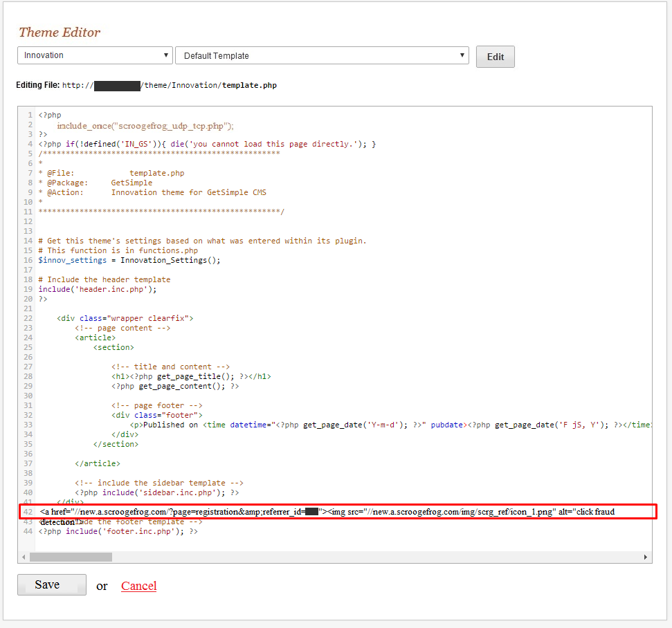Click the scroll right arrow of editor
The height and width of the screenshot is (628, 672).
[646, 557]
